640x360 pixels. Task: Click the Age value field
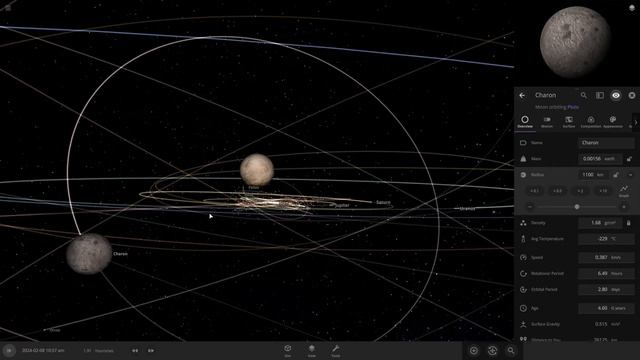(607, 308)
